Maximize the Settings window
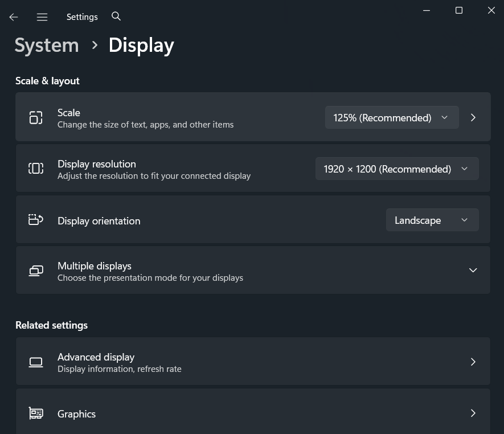This screenshot has height=434, width=504. [x=459, y=11]
